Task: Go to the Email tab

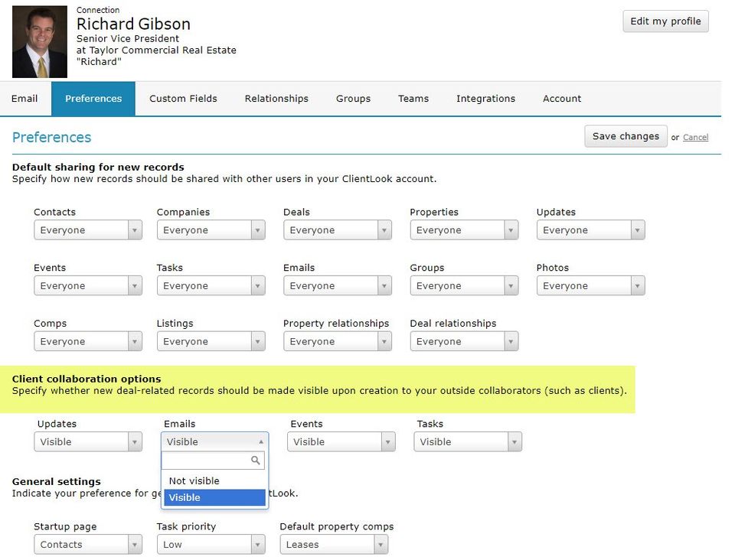Action: coord(24,99)
